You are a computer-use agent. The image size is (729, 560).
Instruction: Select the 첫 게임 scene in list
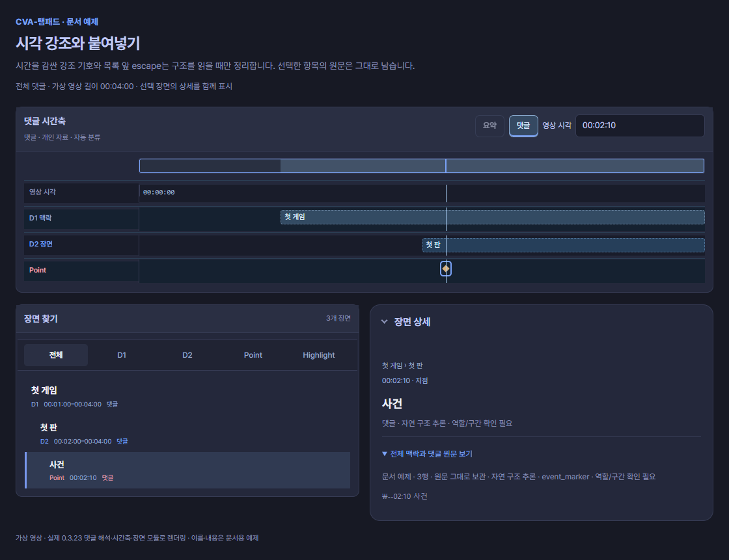[187, 396]
